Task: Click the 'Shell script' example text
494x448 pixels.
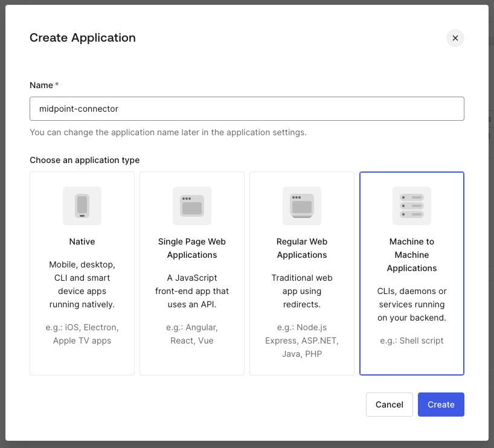Action: (412, 341)
